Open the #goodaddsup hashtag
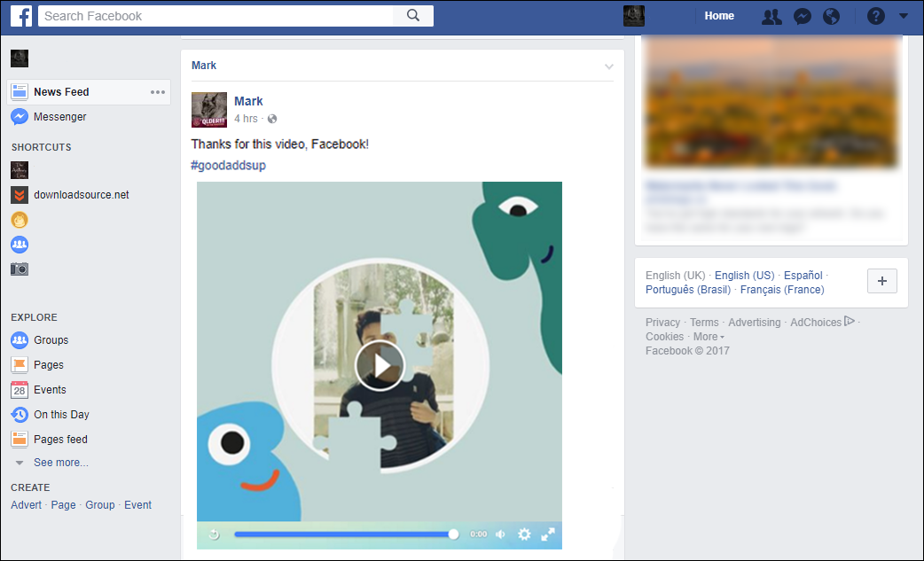 click(228, 166)
